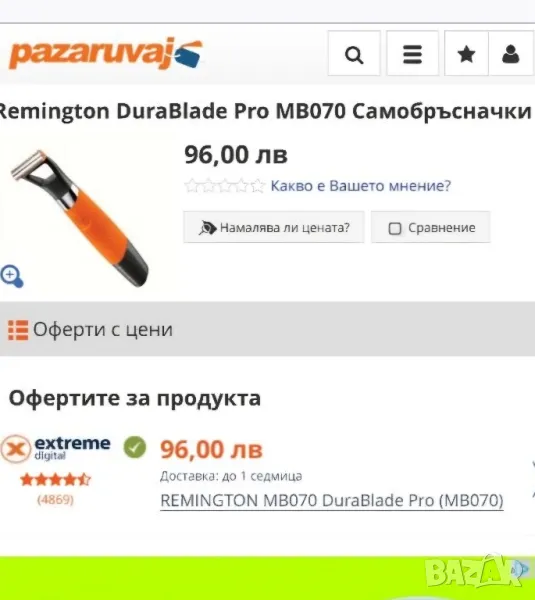
Task: Expand the offer arrow at right edge
Action: [x=533, y=480]
